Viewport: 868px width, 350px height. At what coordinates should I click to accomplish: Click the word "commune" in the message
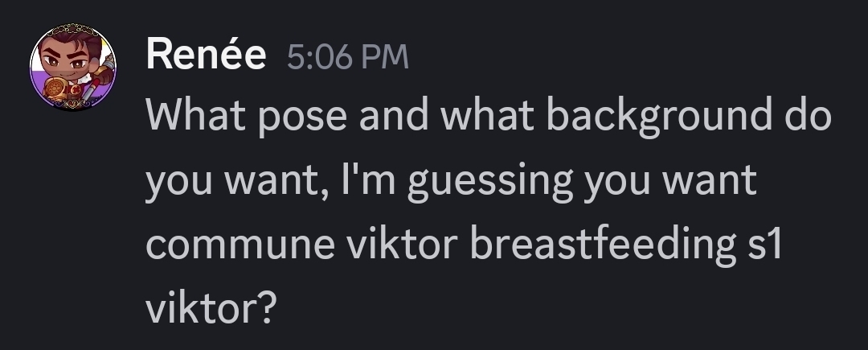tap(240, 245)
